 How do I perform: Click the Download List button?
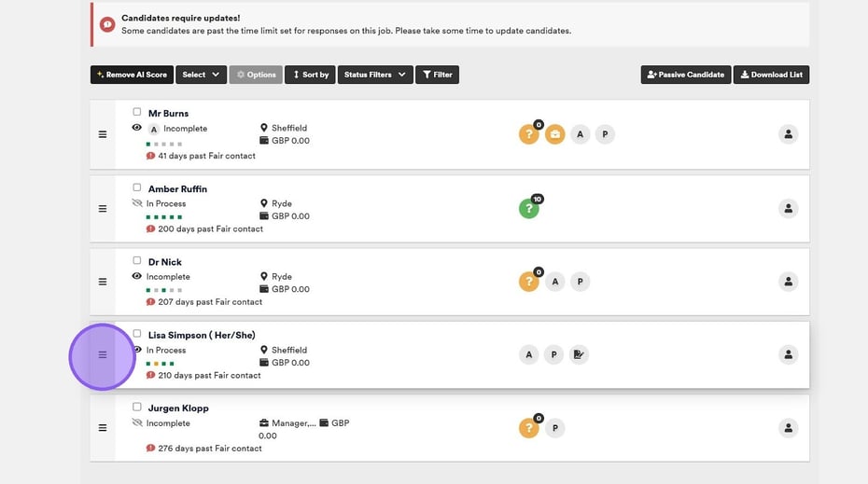(x=771, y=75)
